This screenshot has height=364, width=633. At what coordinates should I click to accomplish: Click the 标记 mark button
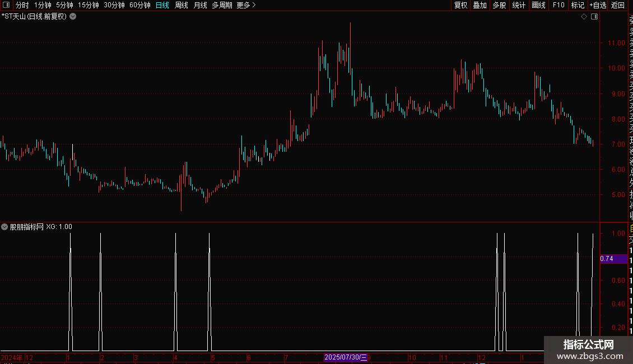click(x=578, y=5)
